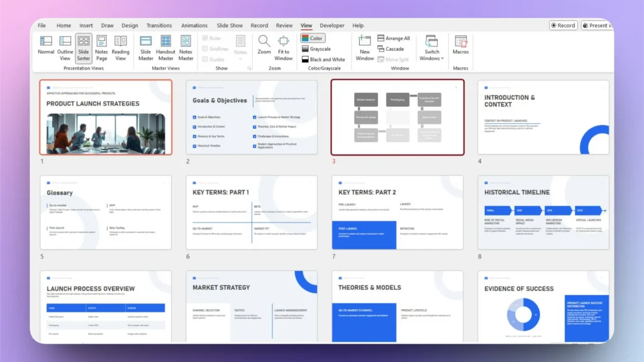Viewport: 644px width, 362px height.
Task: Open the Slide Master view
Action: [x=145, y=47]
